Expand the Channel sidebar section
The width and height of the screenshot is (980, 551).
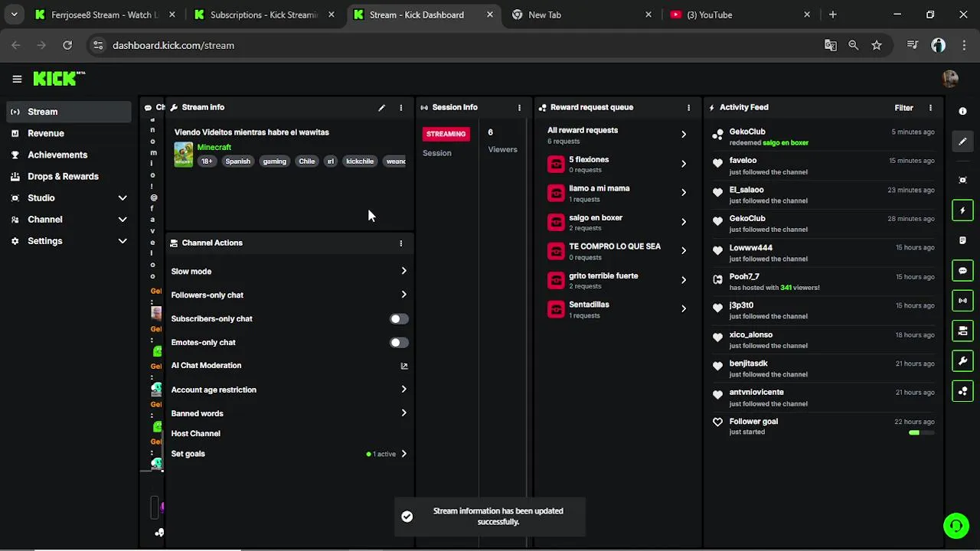(122, 220)
